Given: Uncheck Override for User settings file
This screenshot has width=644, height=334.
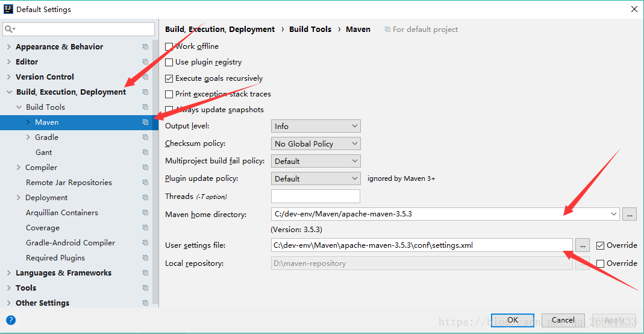Looking at the screenshot, I should 600,245.
